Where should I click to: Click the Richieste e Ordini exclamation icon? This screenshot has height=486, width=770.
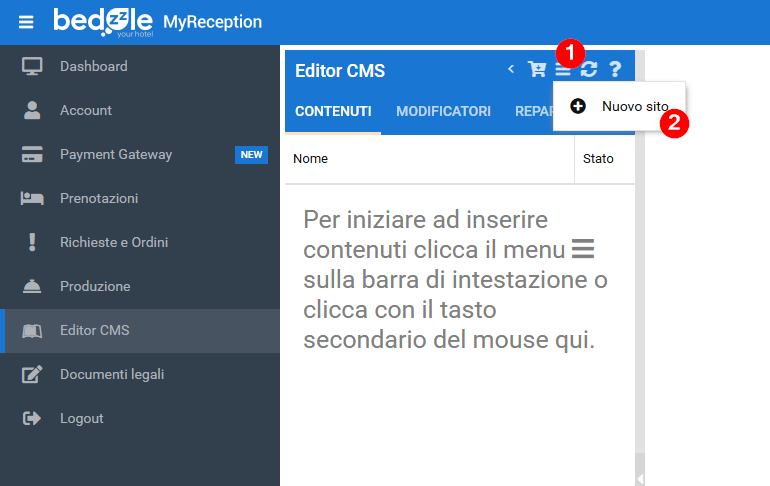click(x=32, y=243)
